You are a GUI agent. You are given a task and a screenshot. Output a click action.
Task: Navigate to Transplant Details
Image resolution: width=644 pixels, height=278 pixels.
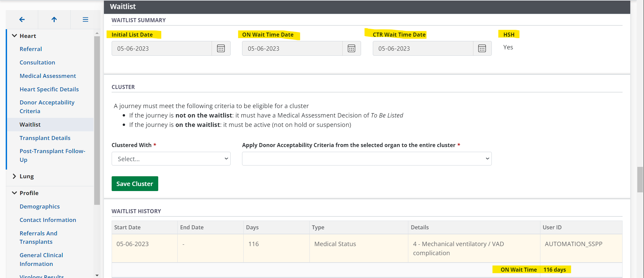45,138
